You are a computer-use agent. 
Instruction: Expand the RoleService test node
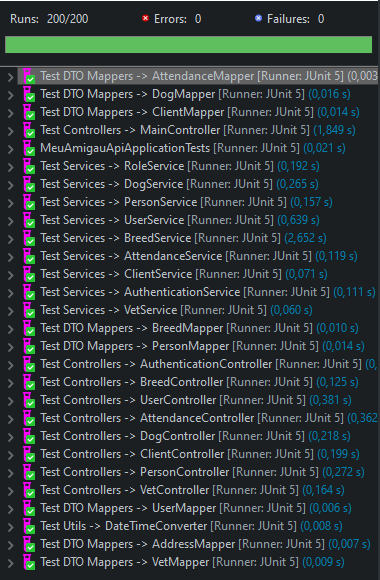pos(11,167)
